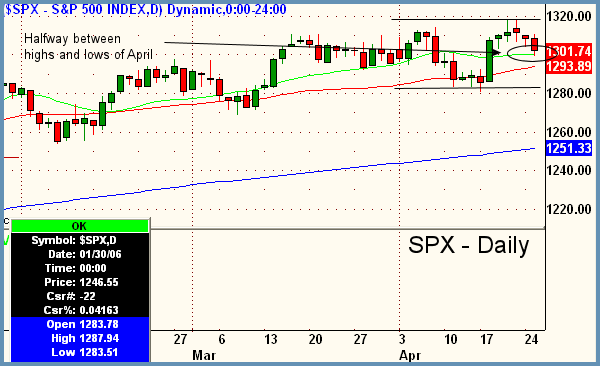Click the 'Mar' month label on date axis
The height and width of the screenshot is (366, 600).
(204, 355)
